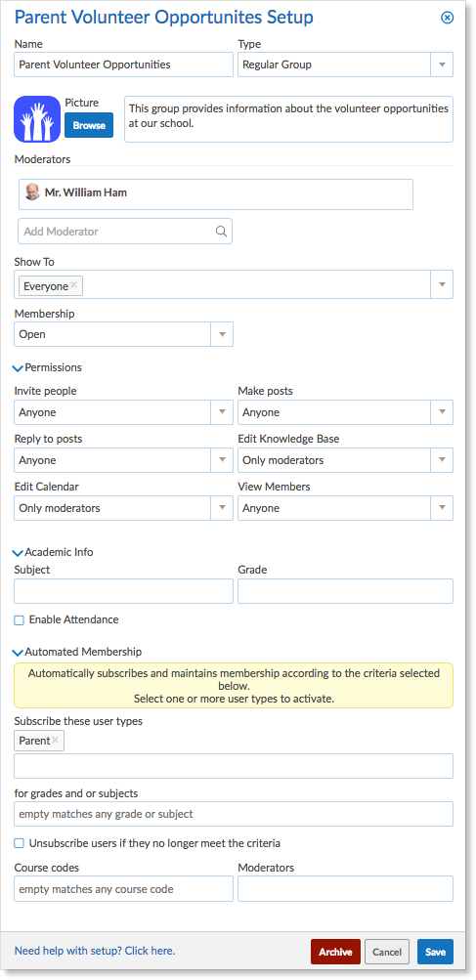The height and width of the screenshot is (980, 476).
Task: Click the search magnifier in Add Moderator
Action: pos(221,232)
